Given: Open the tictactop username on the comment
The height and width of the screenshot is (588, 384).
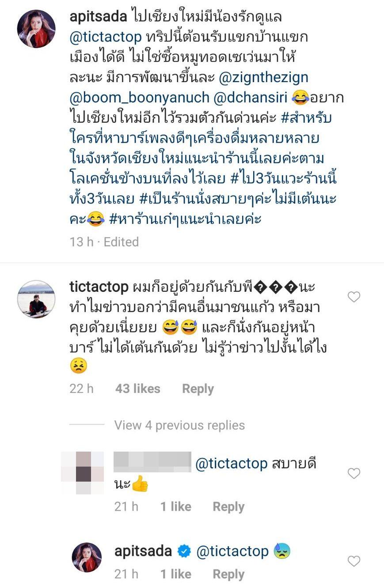Looking at the screenshot, I should pos(99,287).
